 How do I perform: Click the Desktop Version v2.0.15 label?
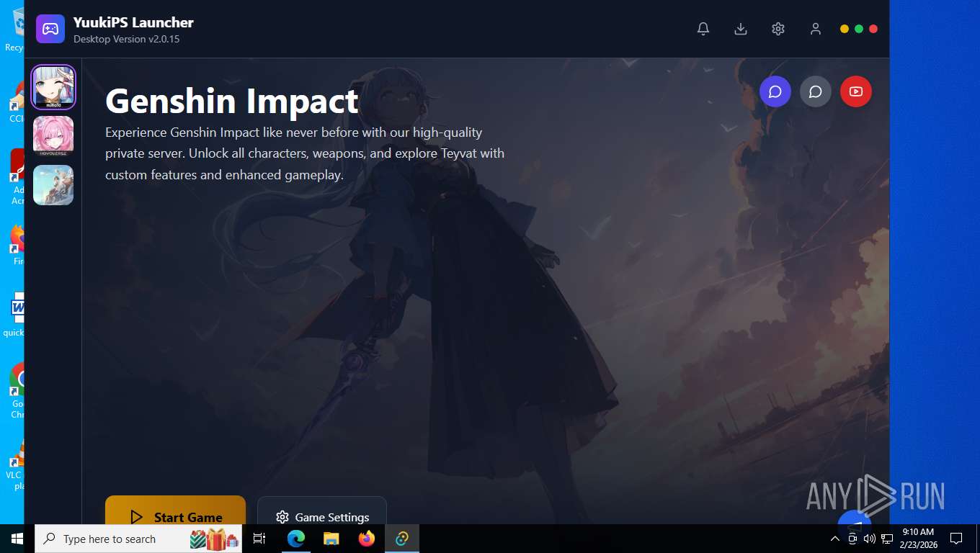[x=126, y=39]
